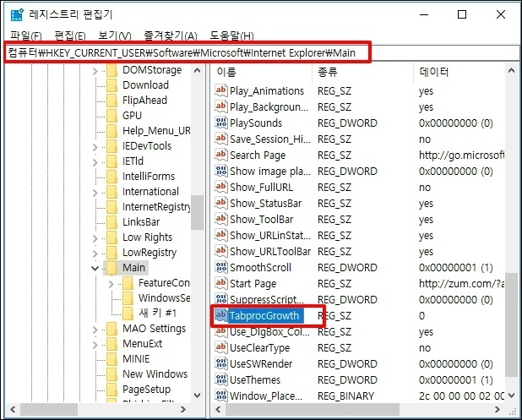Select the FlipAhead key in tree
The width and height of the screenshot is (522, 420).
(144, 101)
